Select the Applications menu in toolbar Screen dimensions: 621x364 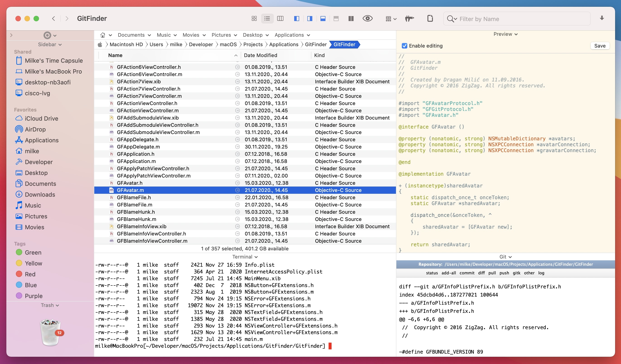(x=293, y=35)
